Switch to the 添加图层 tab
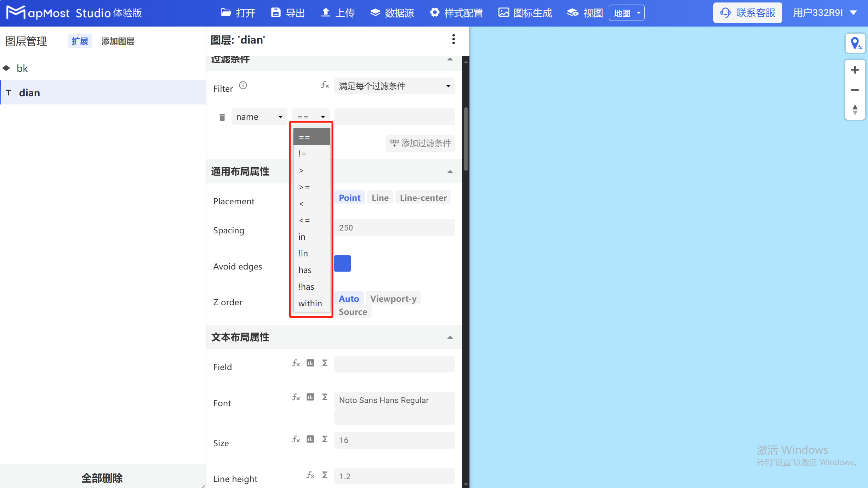The height and width of the screenshot is (488, 868). pos(118,41)
